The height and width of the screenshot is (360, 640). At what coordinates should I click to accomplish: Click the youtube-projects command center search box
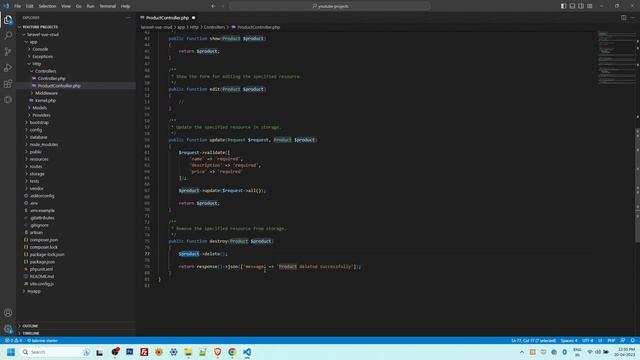(x=330, y=6)
